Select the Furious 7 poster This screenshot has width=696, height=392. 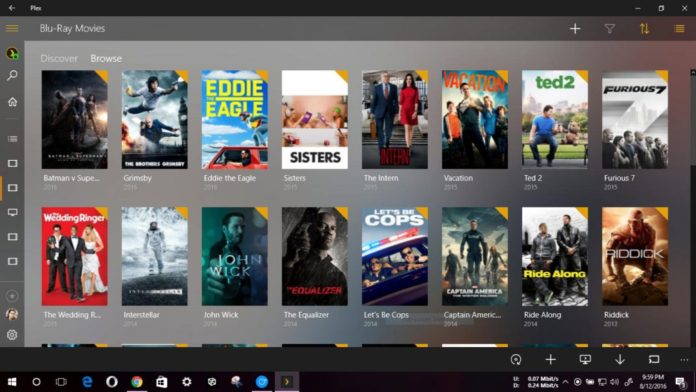635,119
